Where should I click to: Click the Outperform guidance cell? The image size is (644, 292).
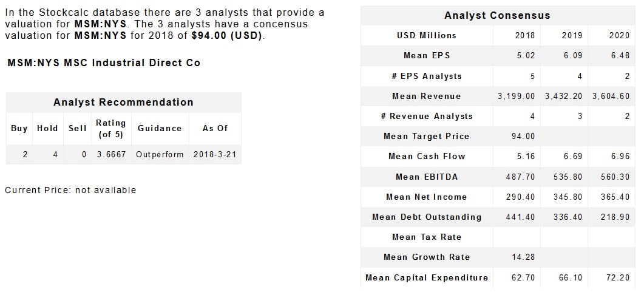(160, 154)
